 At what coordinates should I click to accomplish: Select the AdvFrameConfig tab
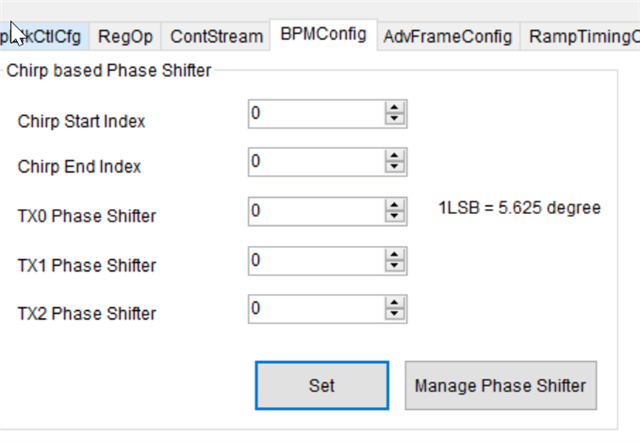(447, 37)
